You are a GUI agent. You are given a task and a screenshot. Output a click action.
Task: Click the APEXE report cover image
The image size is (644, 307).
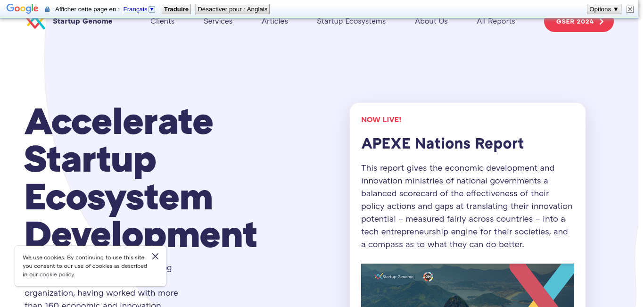click(468, 285)
